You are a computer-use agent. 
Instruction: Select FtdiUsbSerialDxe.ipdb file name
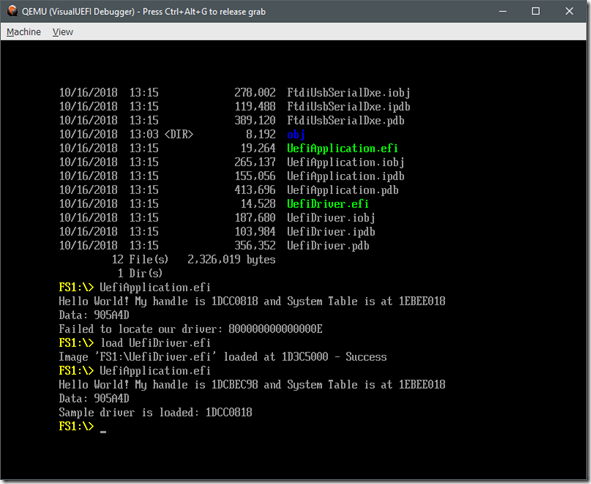[348, 107]
